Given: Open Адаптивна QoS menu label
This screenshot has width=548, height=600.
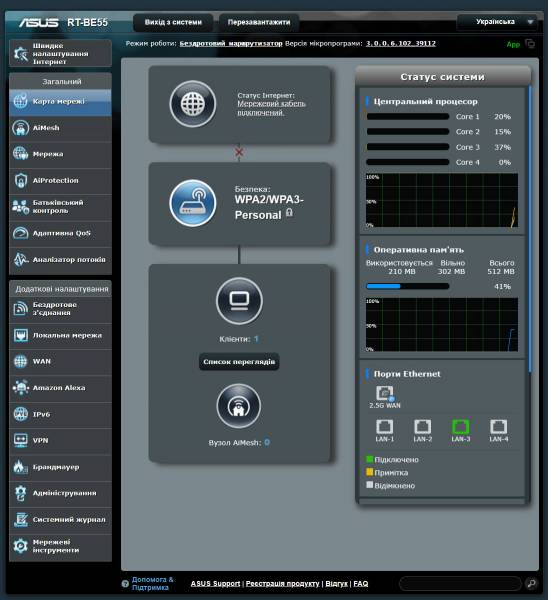Looking at the screenshot, I should [x=62, y=233].
